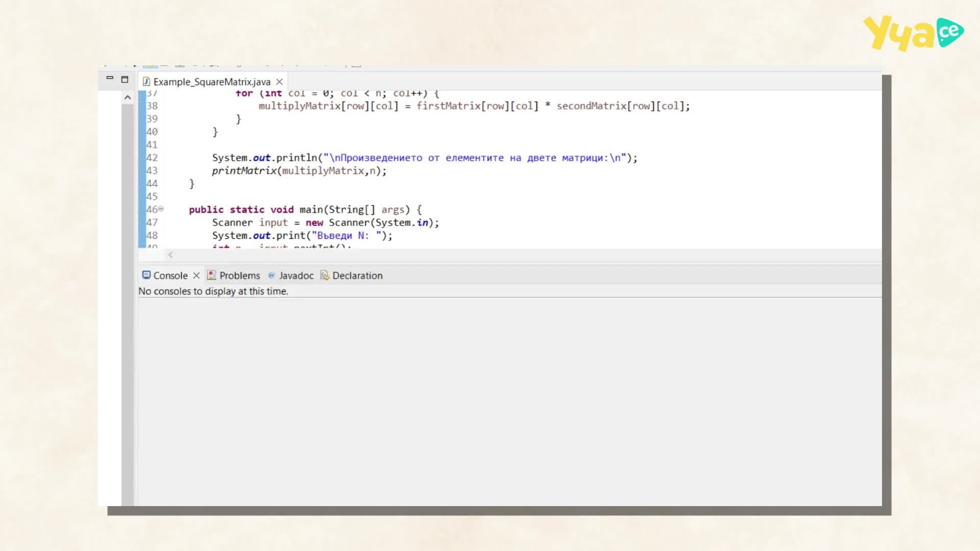Image resolution: width=980 pixels, height=551 pixels.
Task: Click line number 47 in the gutter
Action: tap(152, 222)
